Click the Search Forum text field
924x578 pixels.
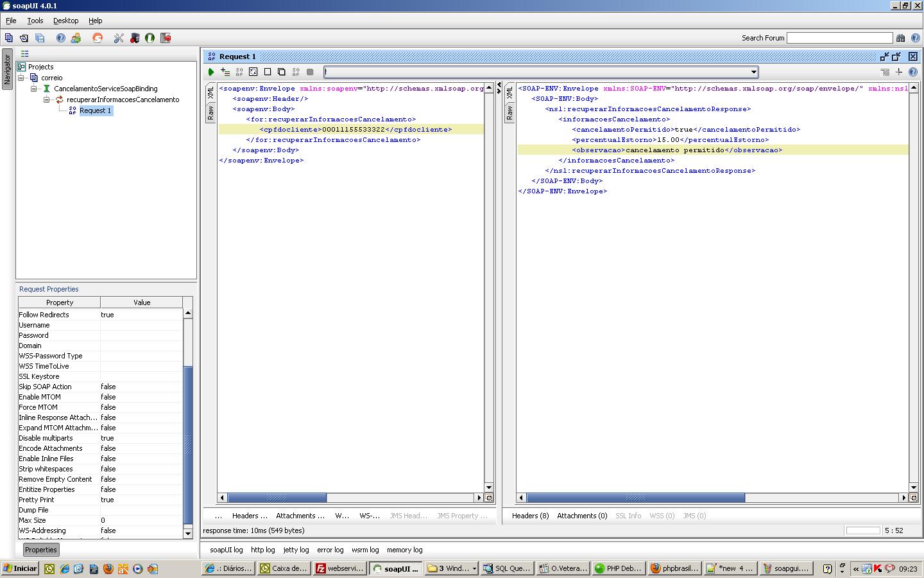point(839,38)
